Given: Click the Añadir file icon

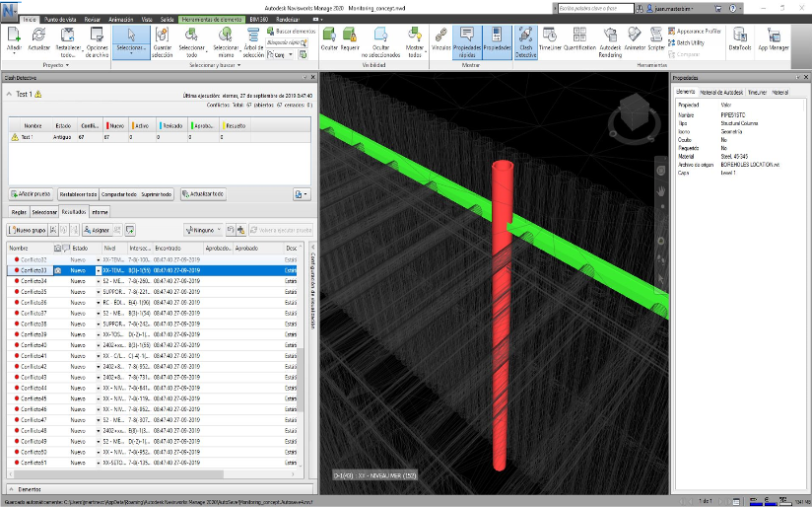Looking at the screenshot, I should click(14, 36).
